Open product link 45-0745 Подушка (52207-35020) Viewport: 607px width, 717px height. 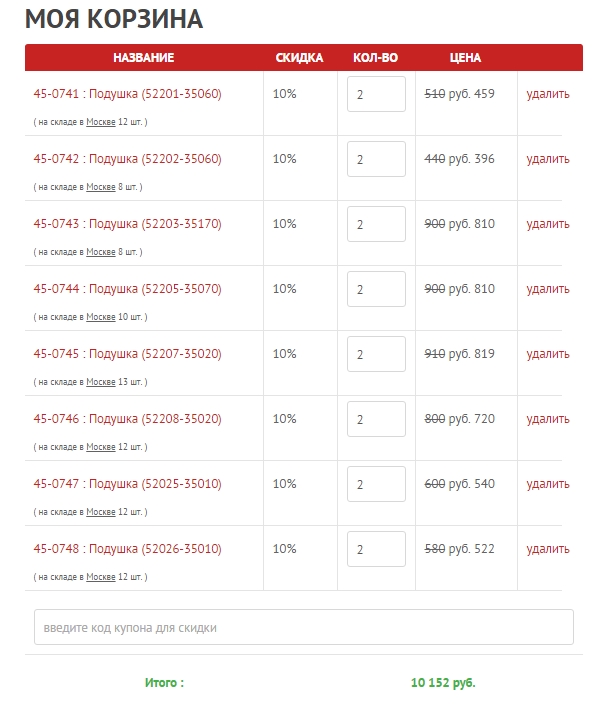click(x=128, y=353)
